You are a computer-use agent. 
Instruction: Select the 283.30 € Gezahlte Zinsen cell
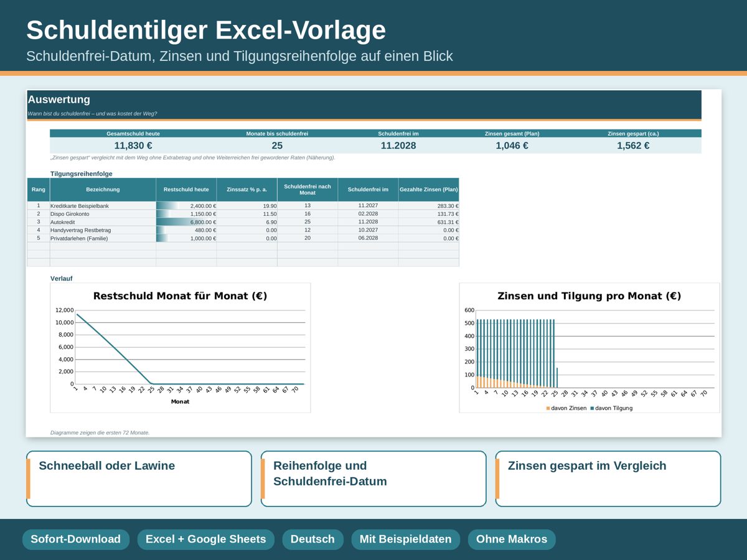coord(429,206)
